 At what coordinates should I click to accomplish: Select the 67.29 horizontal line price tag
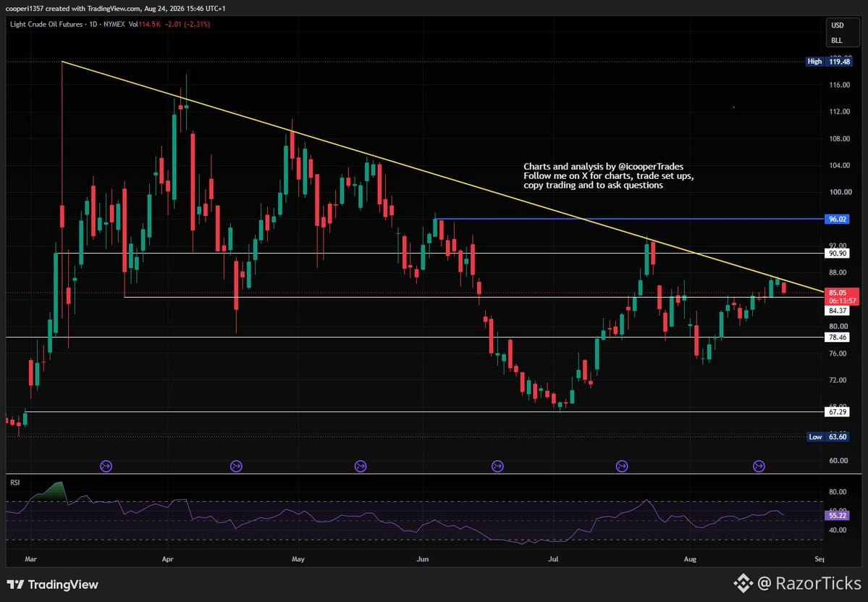(x=838, y=412)
